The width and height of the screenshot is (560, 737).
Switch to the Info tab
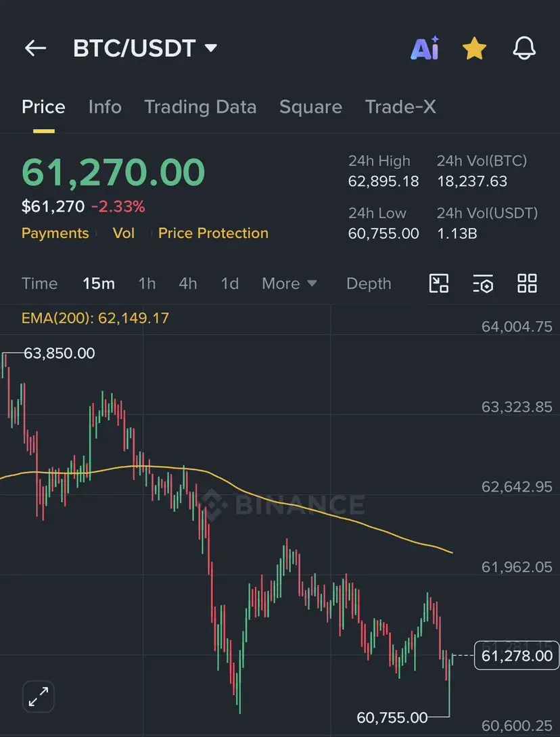[x=105, y=107]
